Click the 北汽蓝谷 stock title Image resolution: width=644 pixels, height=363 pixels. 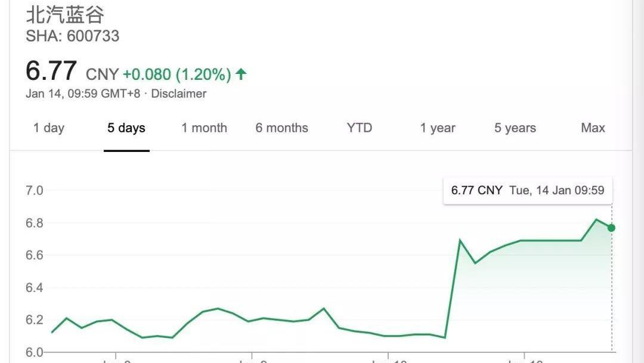65,15
